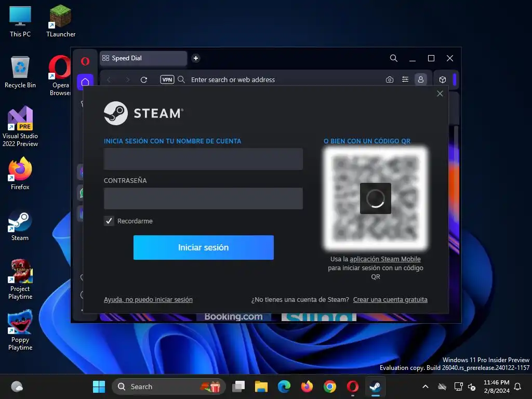Open Steam desktop shortcut
Viewport: 532px width, 399px height.
click(x=20, y=225)
